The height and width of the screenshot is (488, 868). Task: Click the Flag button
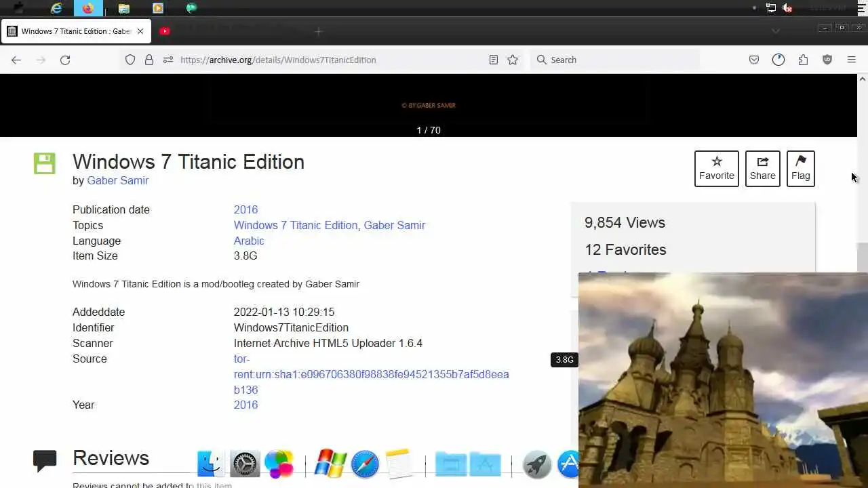click(x=801, y=168)
